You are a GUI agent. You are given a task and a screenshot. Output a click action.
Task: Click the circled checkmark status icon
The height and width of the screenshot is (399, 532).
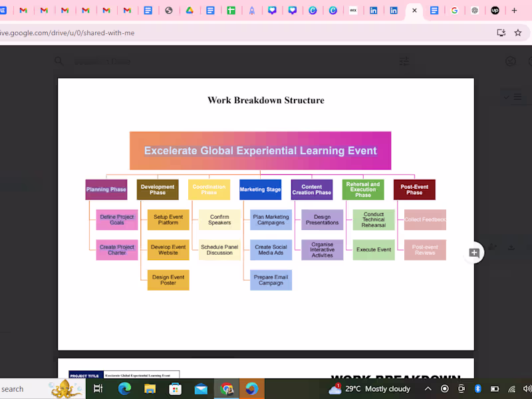point(511,61)
